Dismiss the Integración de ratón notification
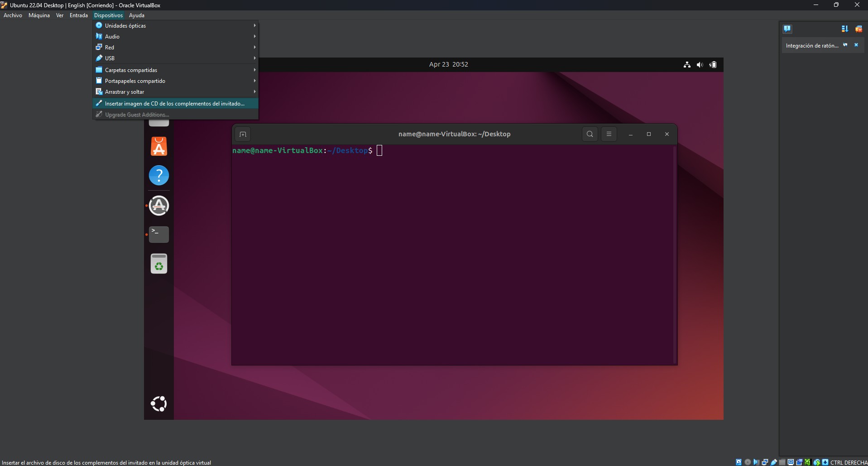868x466 pixels. [856, 45]
